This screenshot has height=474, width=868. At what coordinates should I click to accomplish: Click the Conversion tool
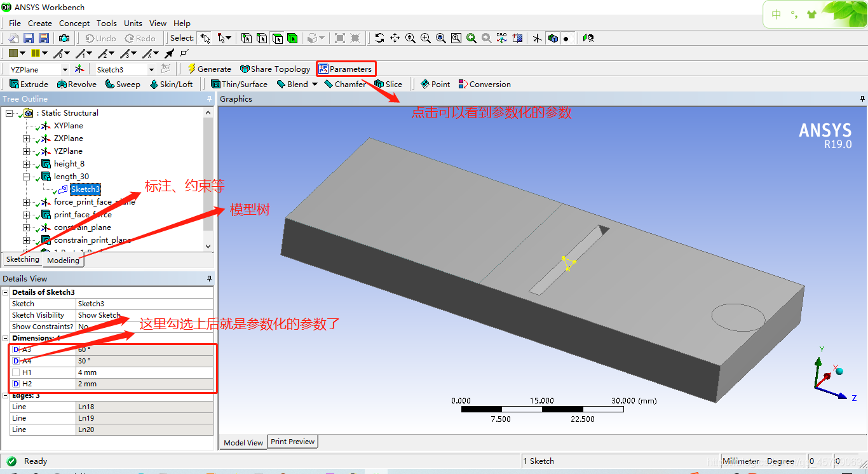pyautogui.click(x=485, y=84)
